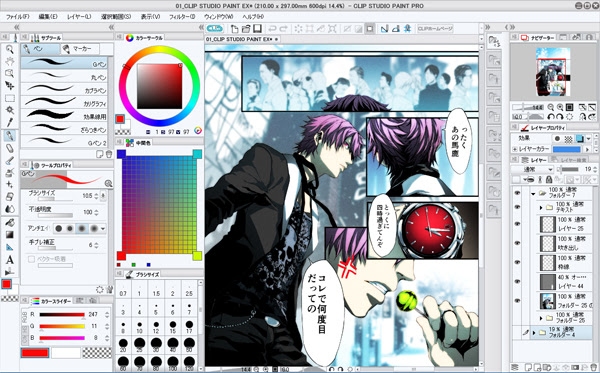Expand the フォルダー 26 folder

pyautogui.click(x=541, y=318)
